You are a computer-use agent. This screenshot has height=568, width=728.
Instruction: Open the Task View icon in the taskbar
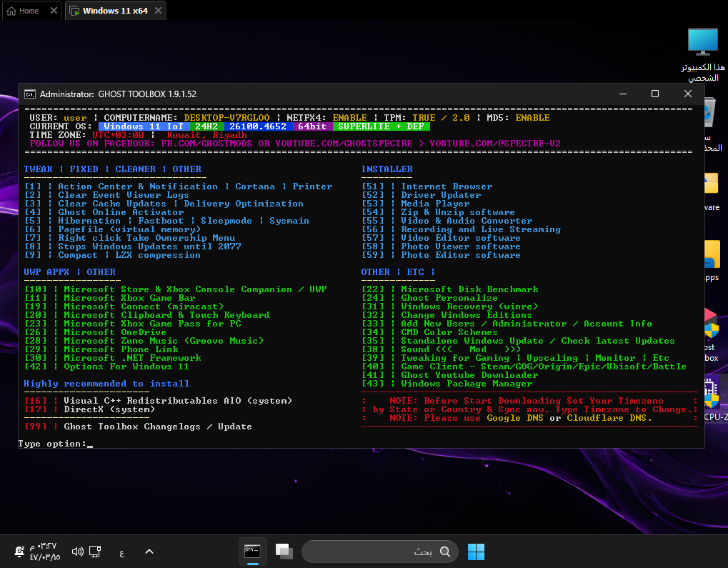click(x=284, y=552)
